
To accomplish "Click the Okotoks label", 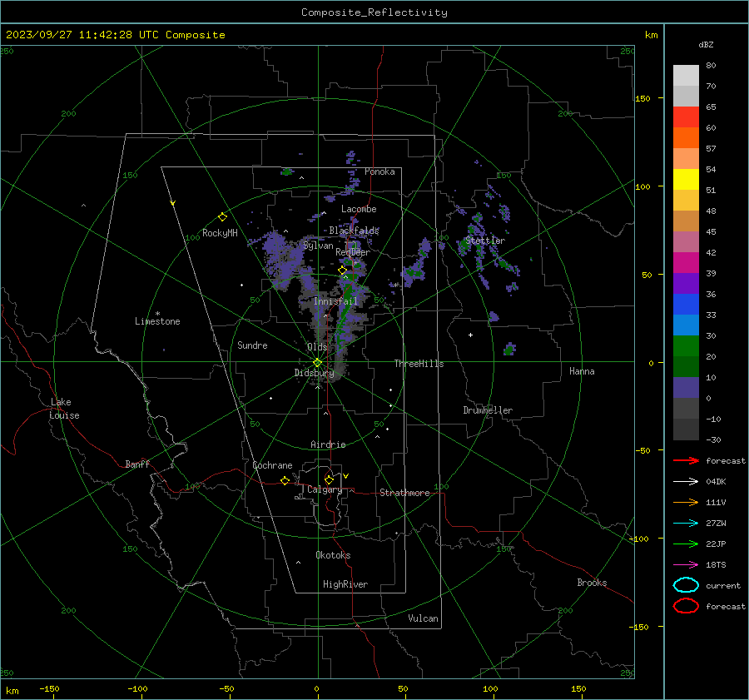I will tap(333, 555).
